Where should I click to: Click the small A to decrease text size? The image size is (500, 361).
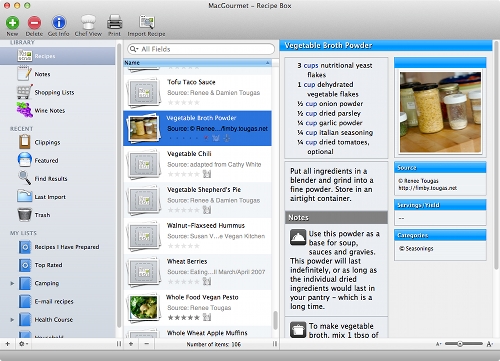(x=438, y=344)
